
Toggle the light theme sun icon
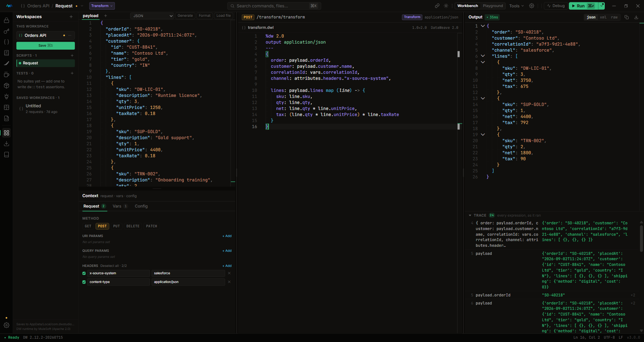(x=446, y=6)
